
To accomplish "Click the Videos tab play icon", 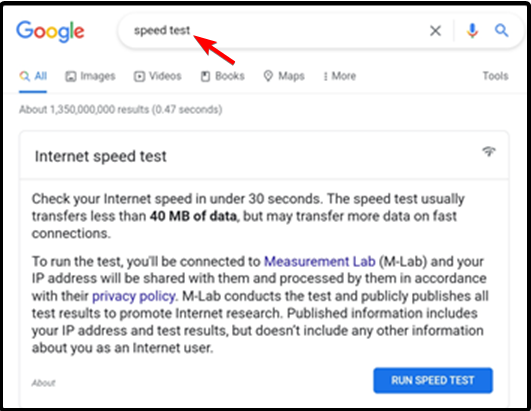I will (139, 77).
